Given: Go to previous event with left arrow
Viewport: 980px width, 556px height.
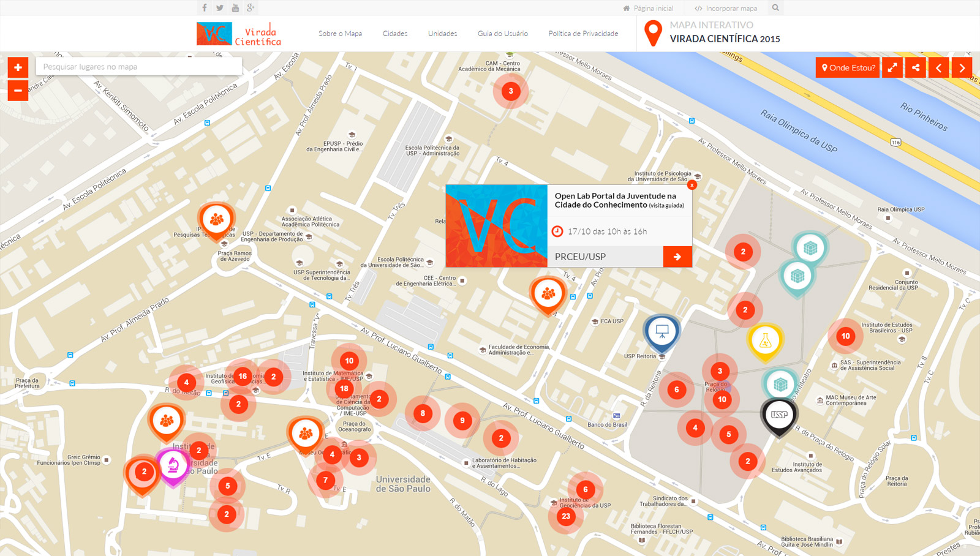Looking at the screenshot, I should coord(938,67).
